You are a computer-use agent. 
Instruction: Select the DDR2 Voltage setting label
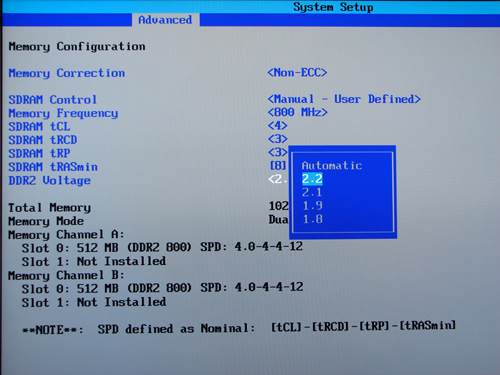point(49,181)
